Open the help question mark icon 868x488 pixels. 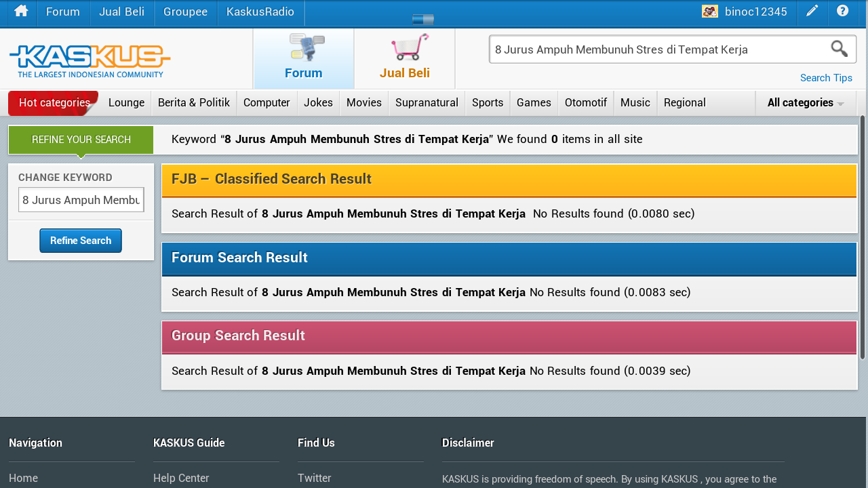tap(842, 12)
